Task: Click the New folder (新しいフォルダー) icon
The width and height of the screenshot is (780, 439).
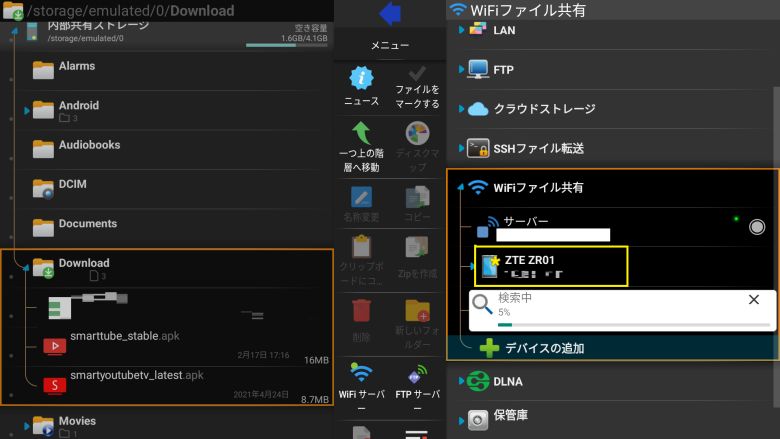Action: coord(417,311)
